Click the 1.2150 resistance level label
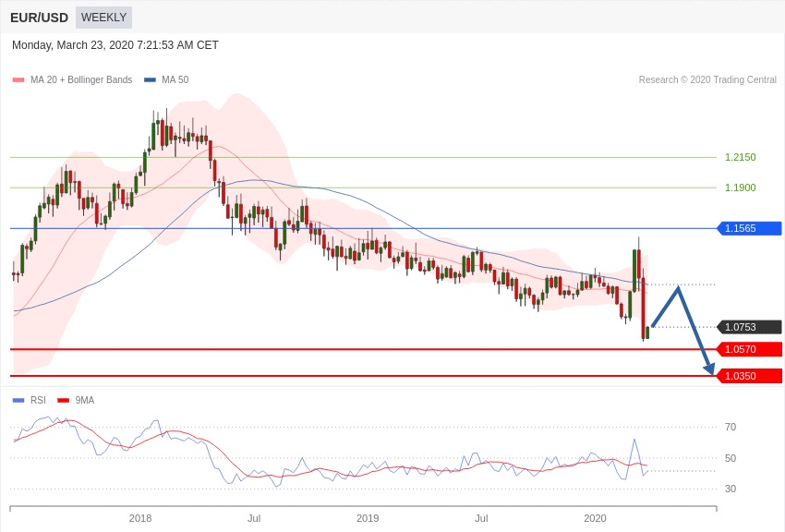Screen dimensions: 785x532 click(741, 157)
